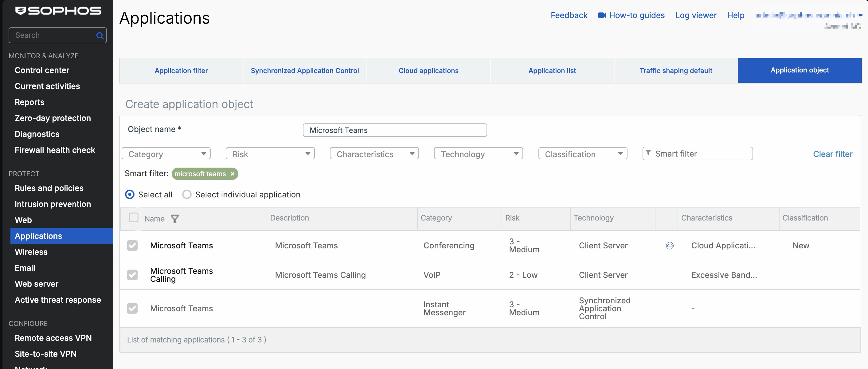Select Applications in sidebar
868x369 pixels.
click(62, 236)
